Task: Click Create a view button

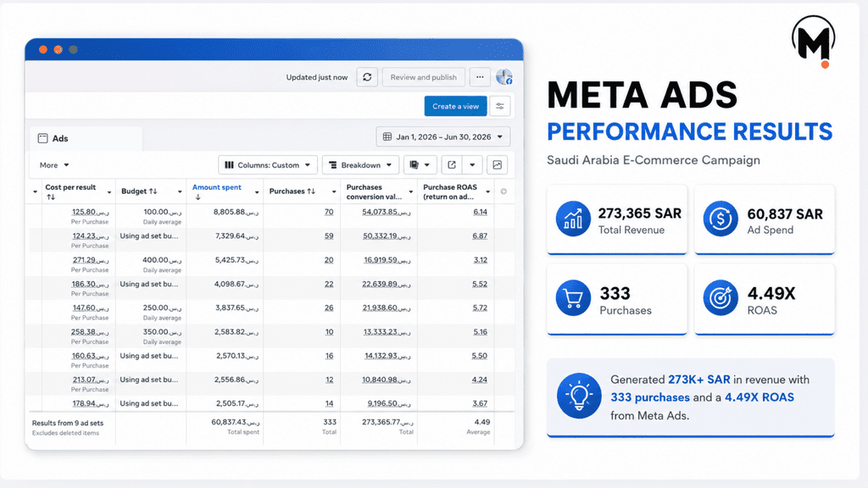Action: coord(455,106)
